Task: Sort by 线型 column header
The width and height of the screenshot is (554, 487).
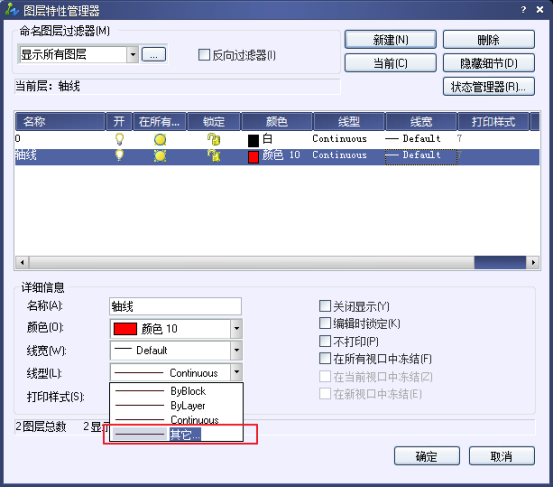Action: coord(349,122)
